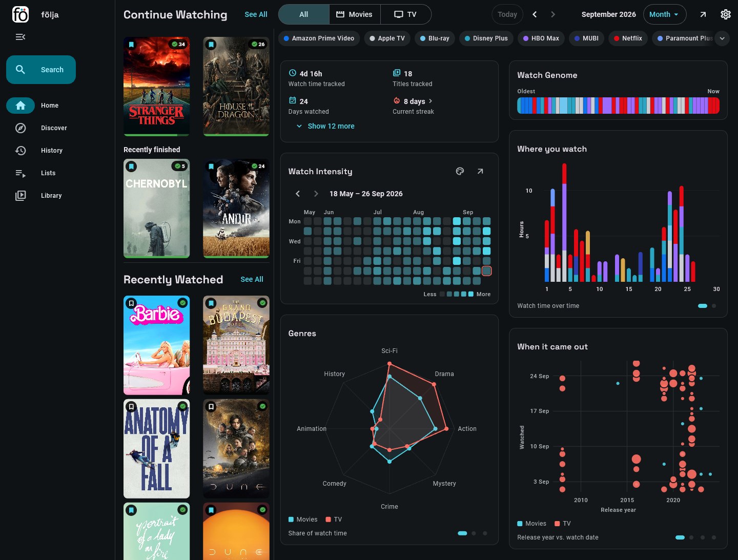Toggle Movies legend in Genres chart
738x560 pixels.
pos(303,520)
